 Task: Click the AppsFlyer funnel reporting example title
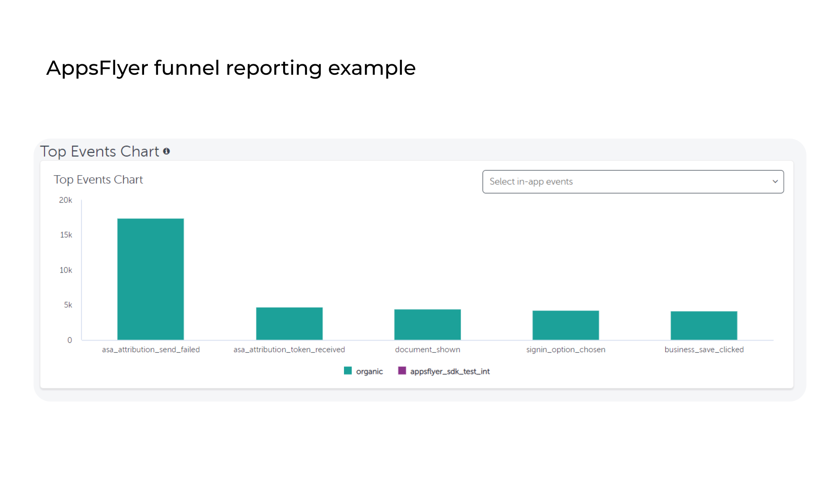click(x=231, y=68)
